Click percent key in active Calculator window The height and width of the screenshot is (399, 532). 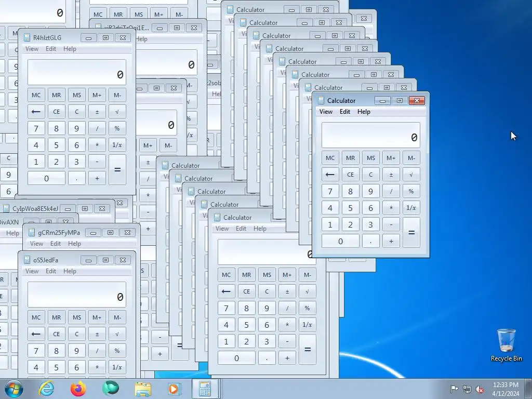point(411,191)
